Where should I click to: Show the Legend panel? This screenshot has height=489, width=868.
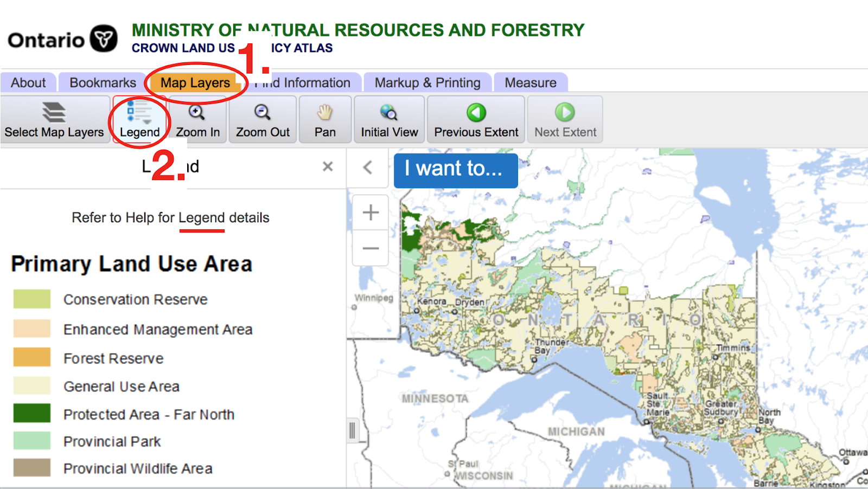(140, 119)
